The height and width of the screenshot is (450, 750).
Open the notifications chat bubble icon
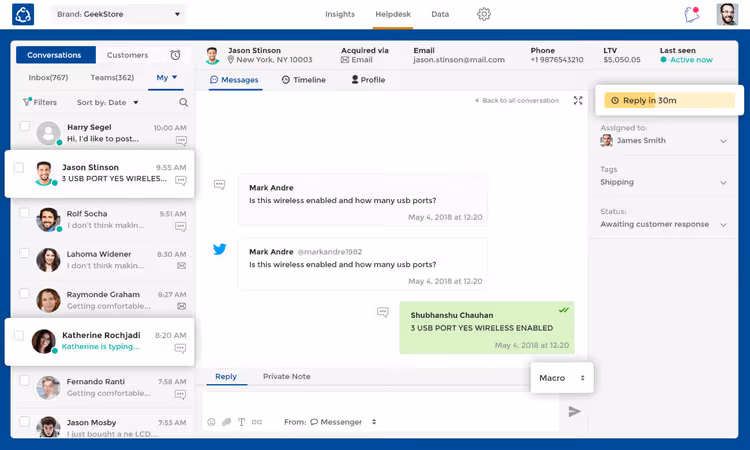(692, 14)
